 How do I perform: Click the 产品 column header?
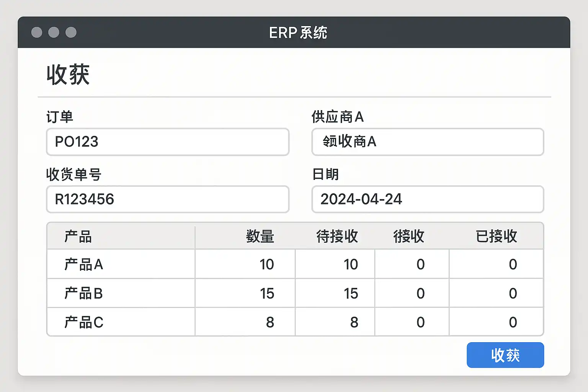78,236
